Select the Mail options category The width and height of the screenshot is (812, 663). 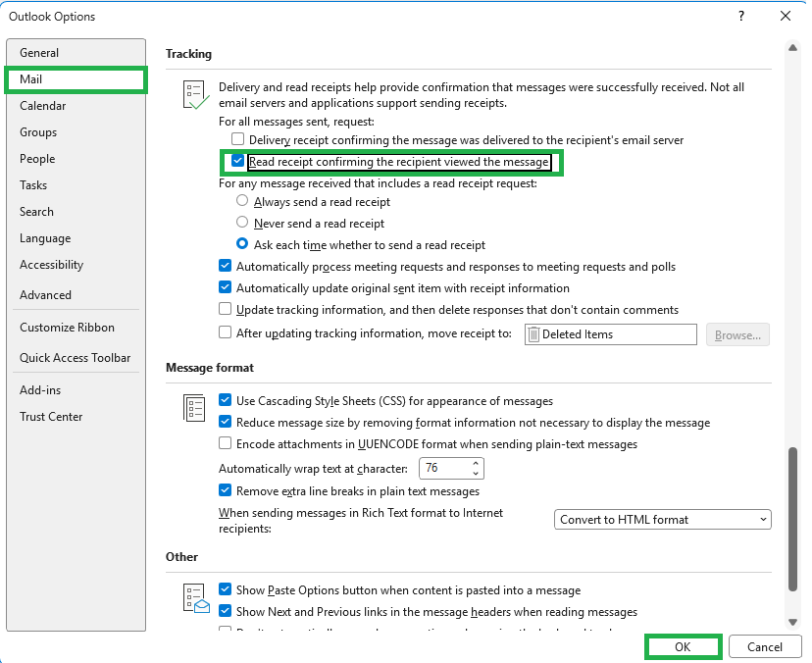click(76, 79)
